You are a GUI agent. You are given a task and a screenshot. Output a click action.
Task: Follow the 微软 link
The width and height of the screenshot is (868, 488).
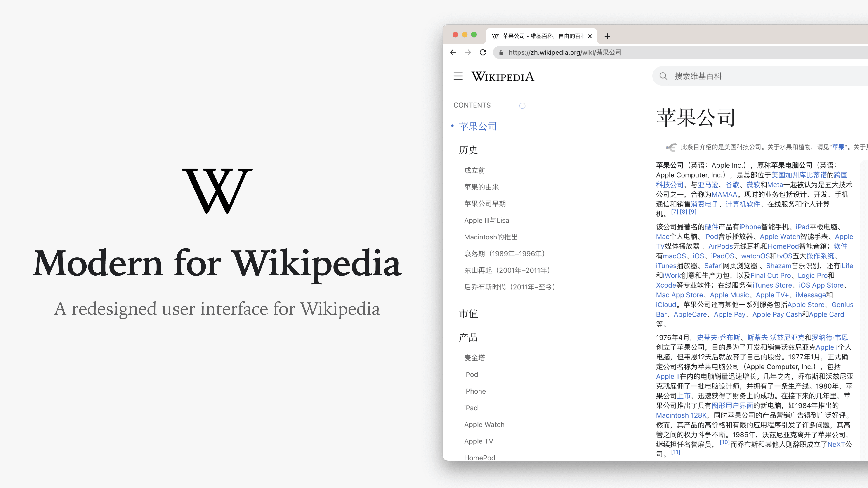coord(753,185)
